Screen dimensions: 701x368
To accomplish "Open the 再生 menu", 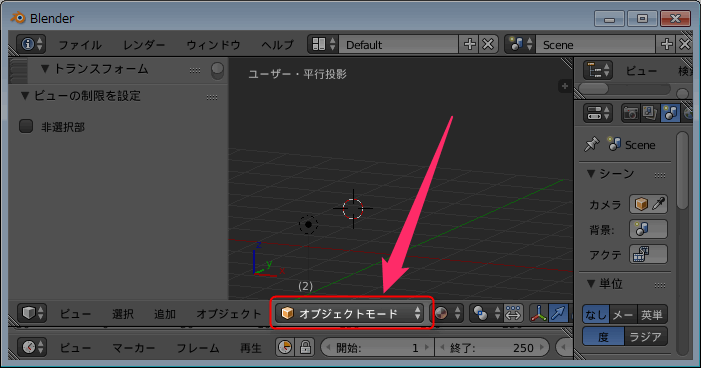I will (x=251, y=348).
